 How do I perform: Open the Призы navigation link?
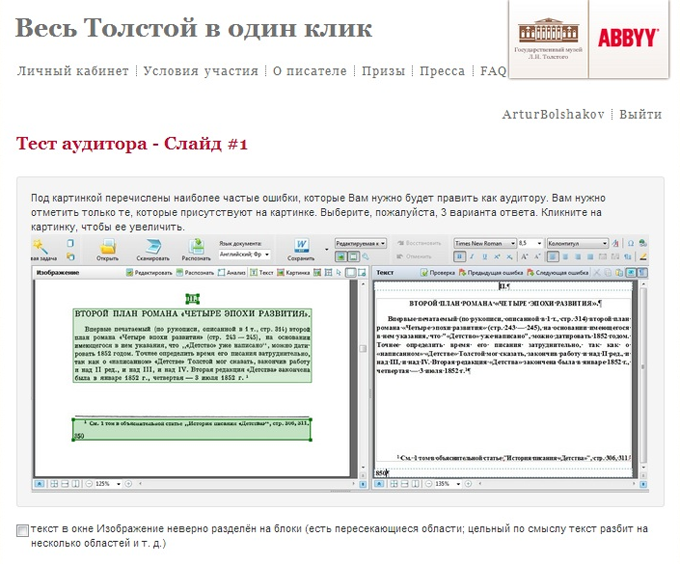[x=383, y=71]
